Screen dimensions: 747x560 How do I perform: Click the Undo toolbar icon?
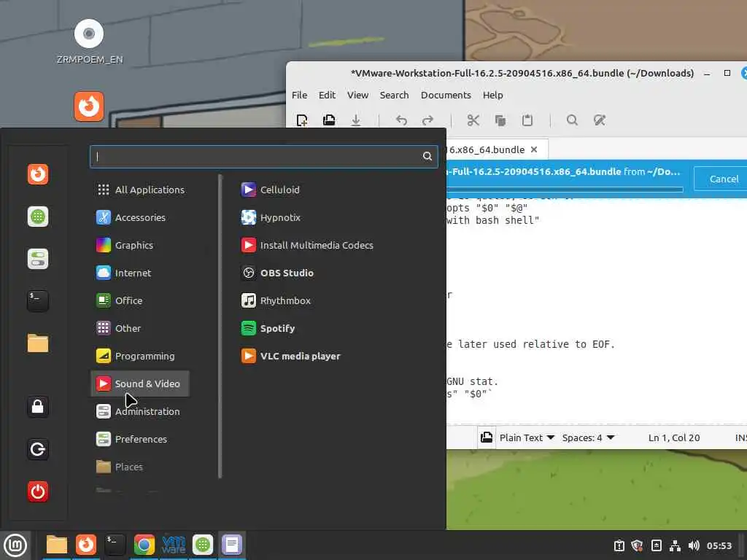[x=401, y=120]
